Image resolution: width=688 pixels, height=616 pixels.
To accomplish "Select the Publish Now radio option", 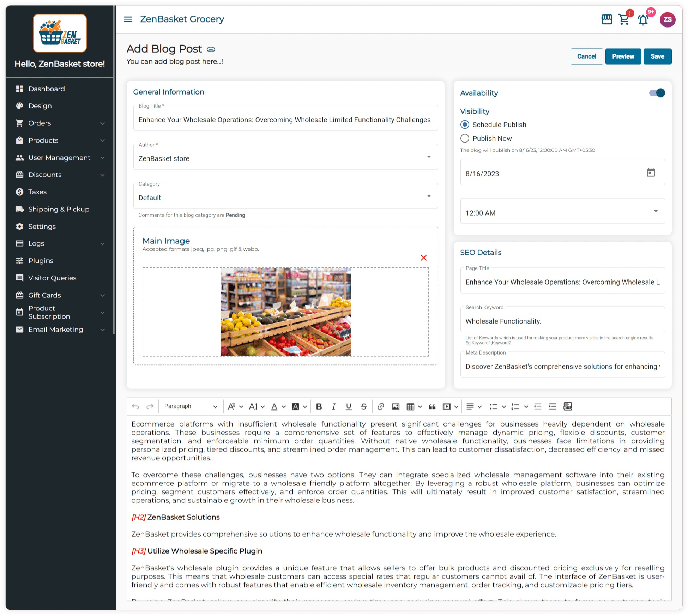I will point(465,138).
